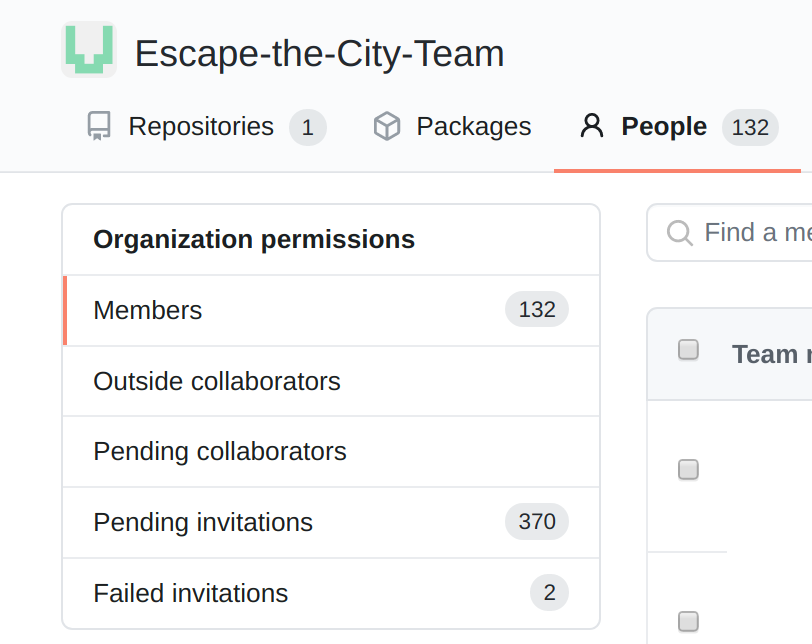Open Outside collaborators list
The width and height of the screenshot is (812, 644).
[217, 382]
